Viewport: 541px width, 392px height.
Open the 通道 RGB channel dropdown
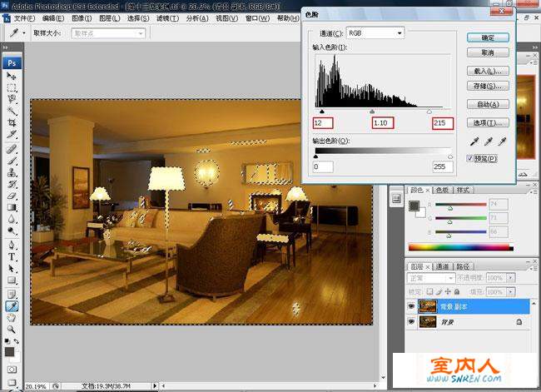click(375, 33)
